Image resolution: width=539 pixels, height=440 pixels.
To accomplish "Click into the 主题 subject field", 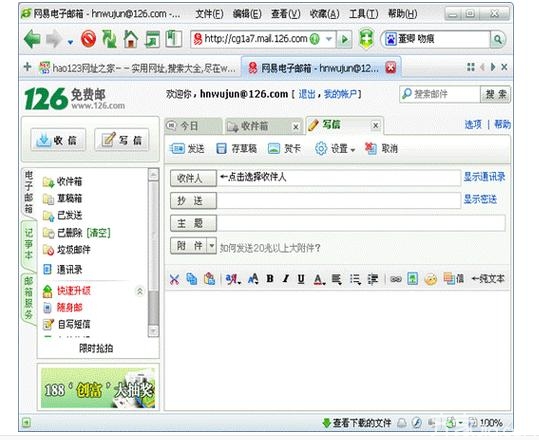I will [x=361, y=223].
